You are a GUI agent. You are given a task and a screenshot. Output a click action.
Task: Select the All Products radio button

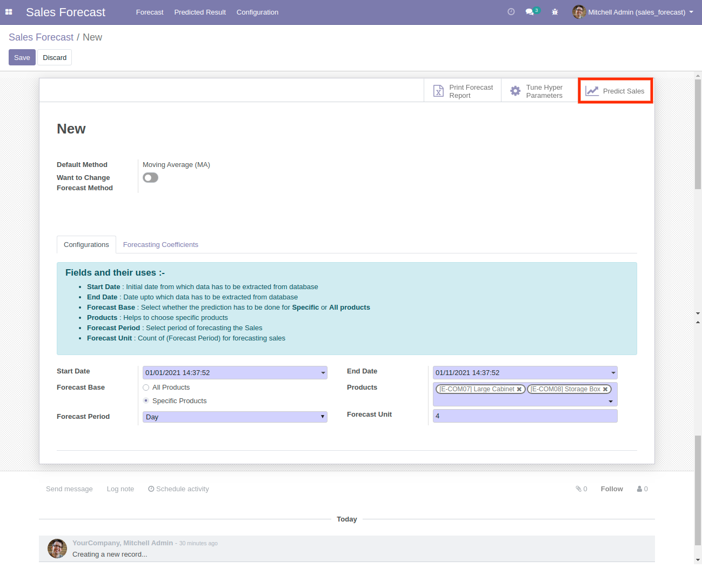146,387
